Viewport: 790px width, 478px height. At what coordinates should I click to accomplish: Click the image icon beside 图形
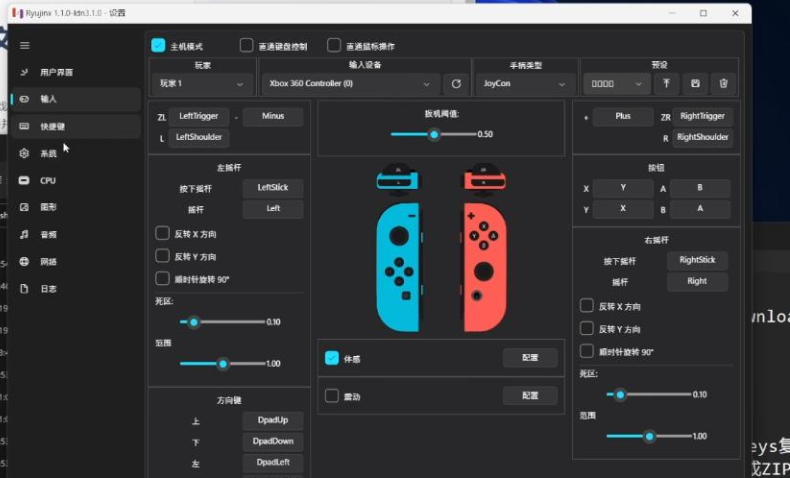[24, 207]
